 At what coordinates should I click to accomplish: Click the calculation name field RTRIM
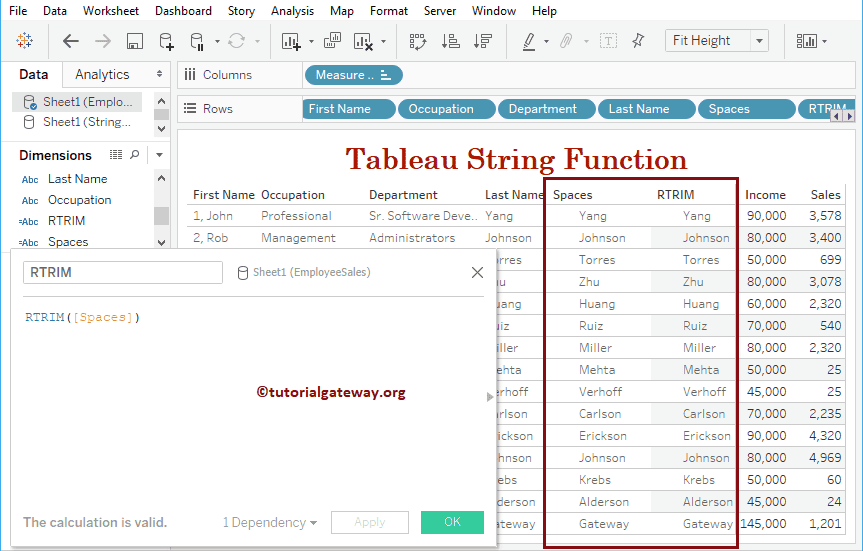[x=123, y=272]
